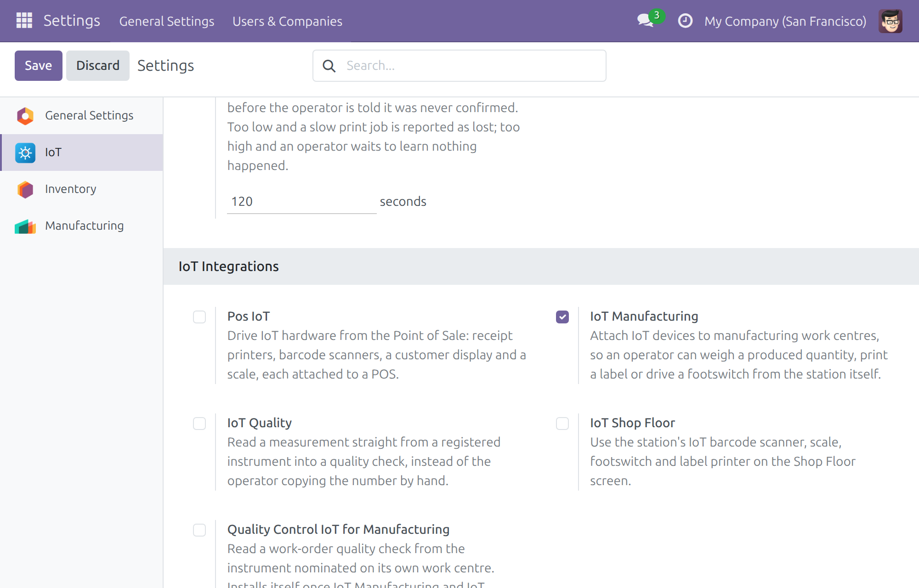Click the seconds unit label

pos(403,202)
